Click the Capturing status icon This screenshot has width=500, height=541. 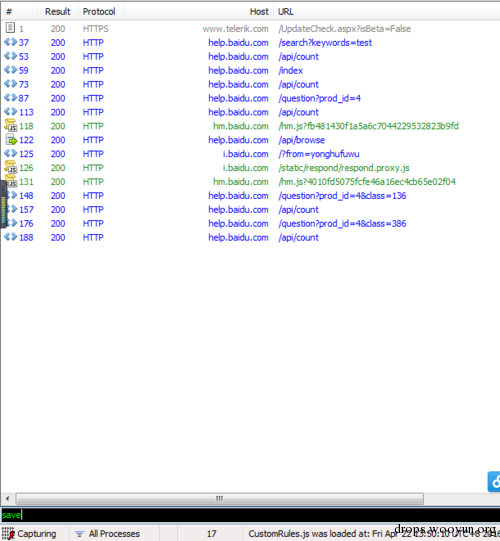point(8,533)
